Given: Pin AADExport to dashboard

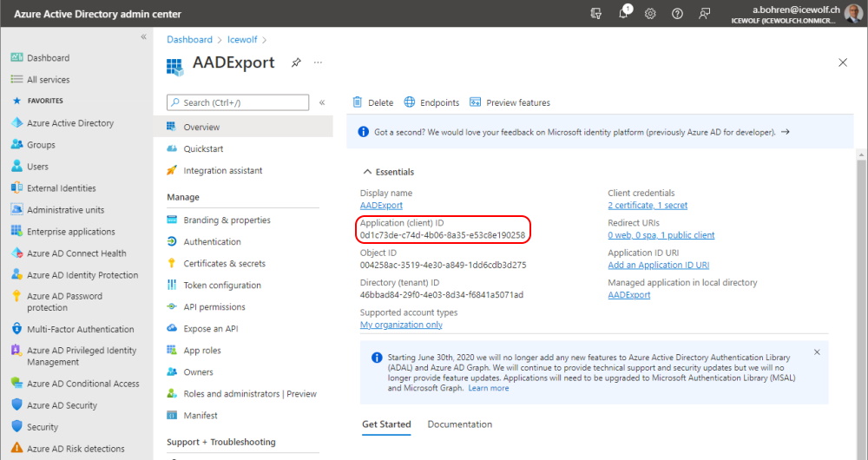Looking at the screenshot, I should [x=296, y=62].
